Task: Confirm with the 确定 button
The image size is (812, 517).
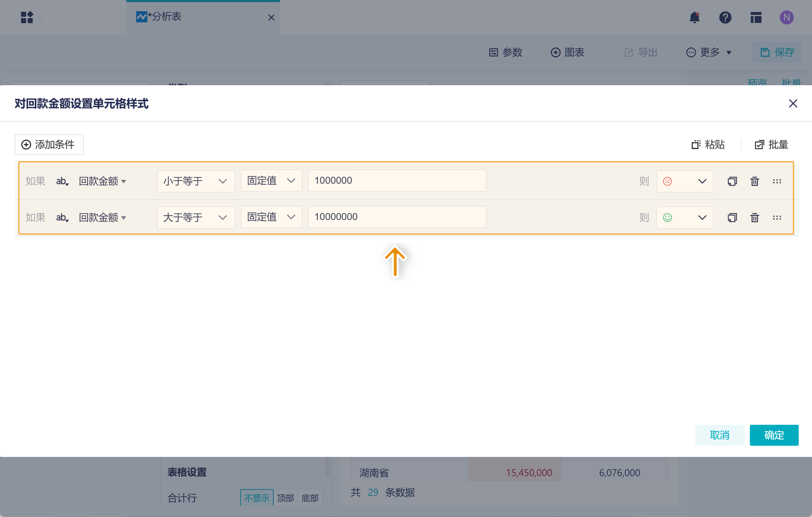Action: click(774, 435)
